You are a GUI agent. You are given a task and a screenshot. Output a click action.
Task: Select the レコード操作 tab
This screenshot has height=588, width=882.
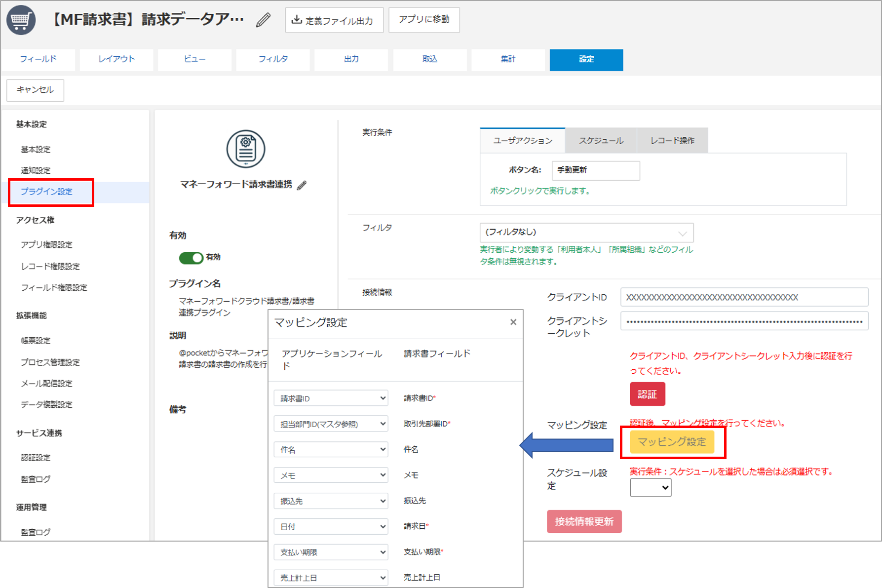point(673,141)
